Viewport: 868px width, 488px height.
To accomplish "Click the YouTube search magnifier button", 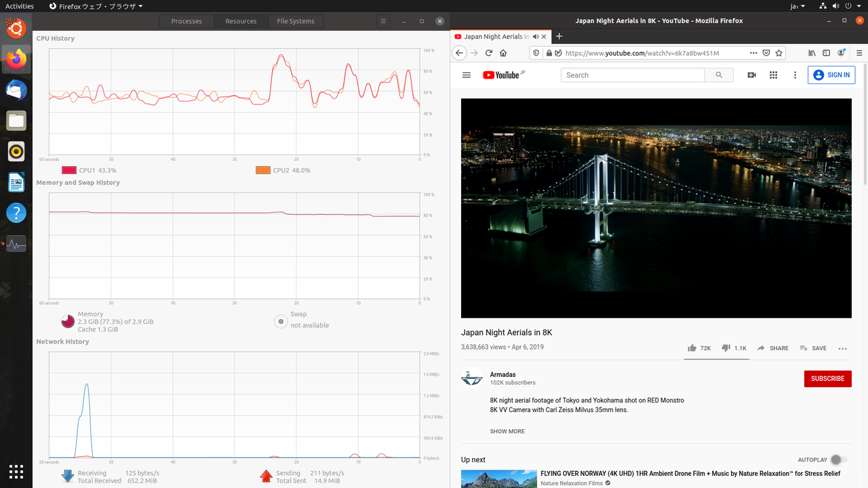I will (719, 75).
